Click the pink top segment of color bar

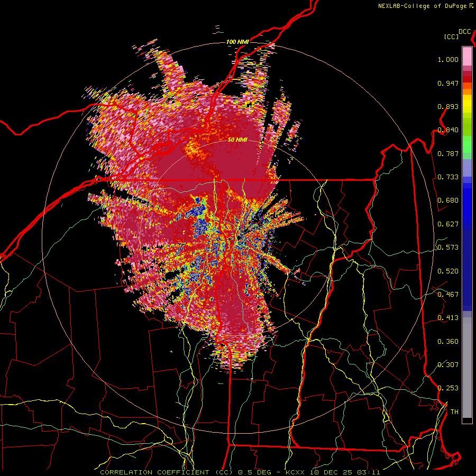click(467, 56)
